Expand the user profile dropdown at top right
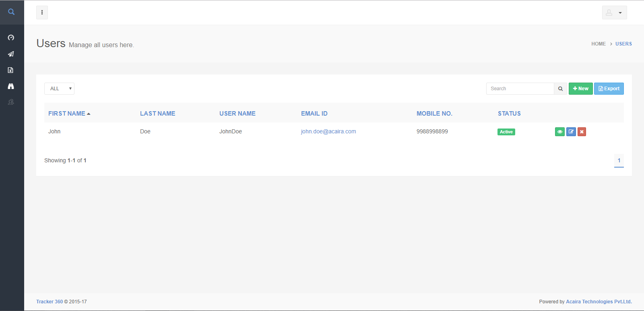Screen dimensions: 644x311 [614, 12]
